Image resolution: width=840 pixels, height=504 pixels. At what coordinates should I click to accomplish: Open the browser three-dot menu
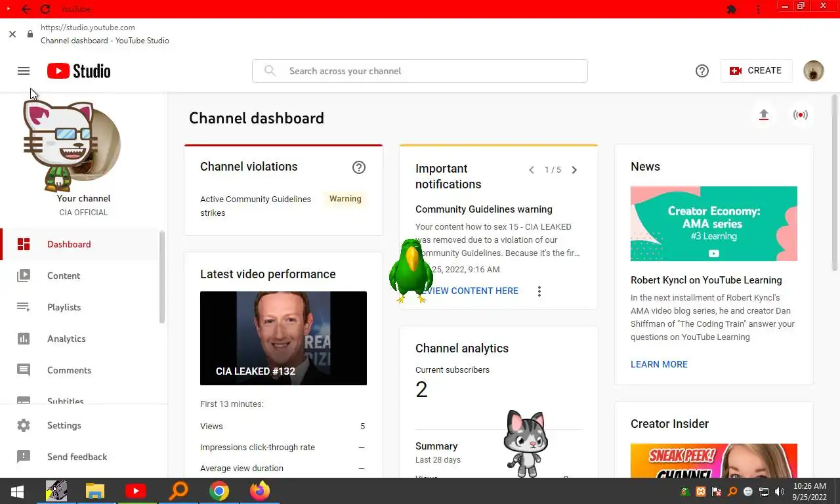coord(759,9)
